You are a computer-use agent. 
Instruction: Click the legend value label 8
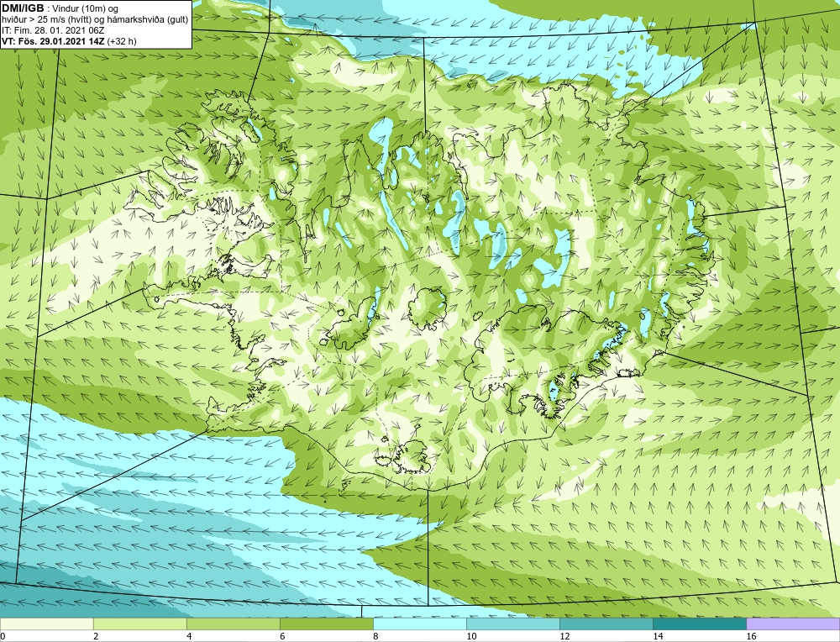point(375,636)
